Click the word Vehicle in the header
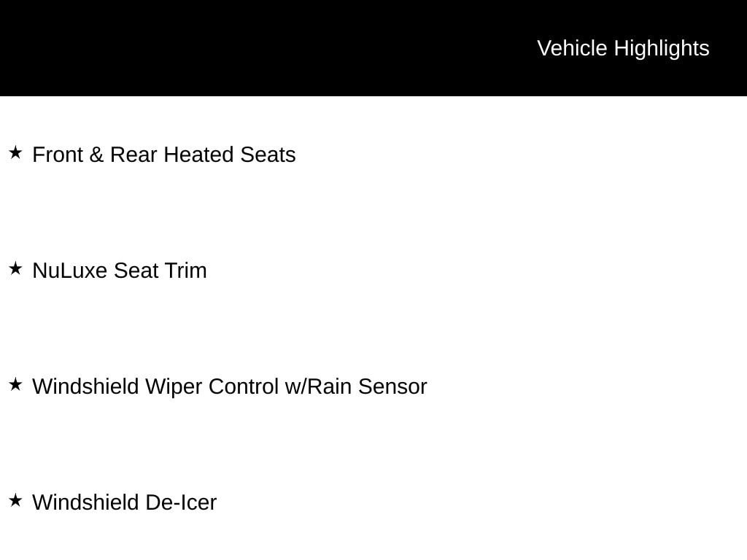The width and height of the screenshot is (747, 560). [x=572, y=49]
